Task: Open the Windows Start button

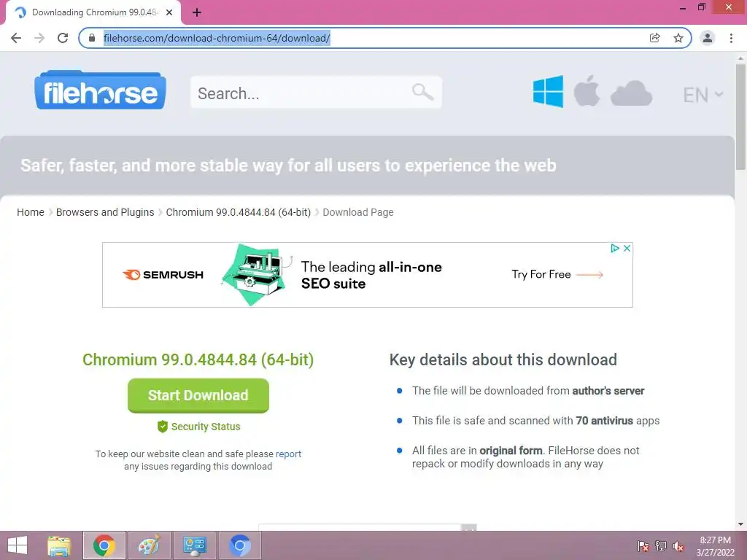Action: [18, 545]
